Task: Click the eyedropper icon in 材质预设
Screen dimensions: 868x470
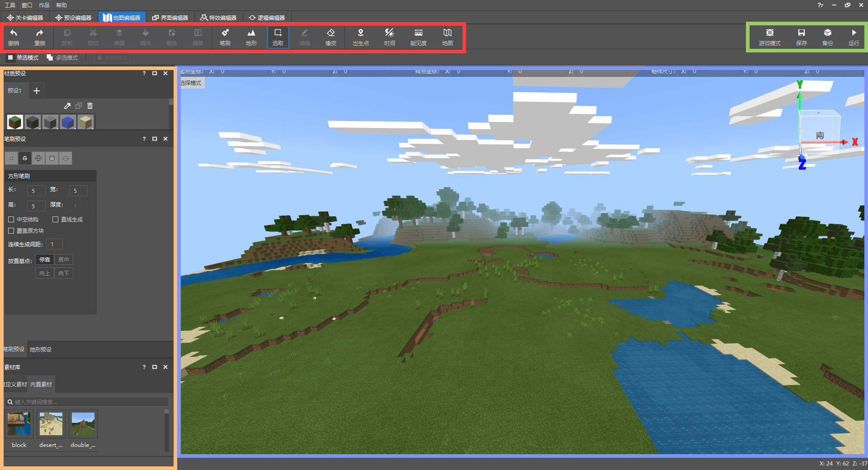Action: 67,106
